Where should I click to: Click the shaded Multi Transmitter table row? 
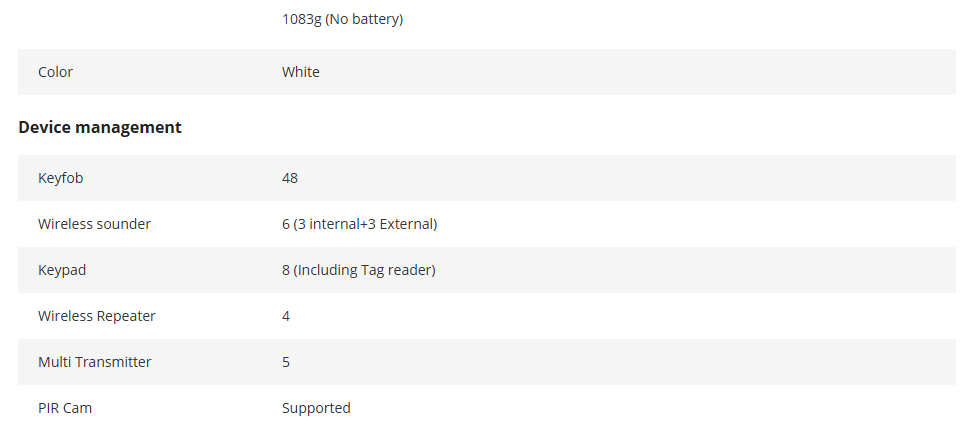[x=487, y=362]
